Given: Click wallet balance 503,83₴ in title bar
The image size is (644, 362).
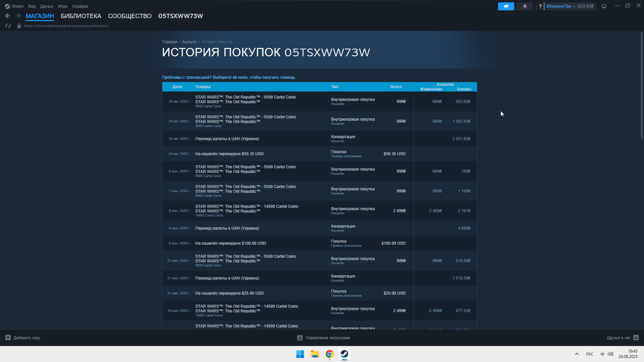Looking at the screenshot, I should (585, 6).
